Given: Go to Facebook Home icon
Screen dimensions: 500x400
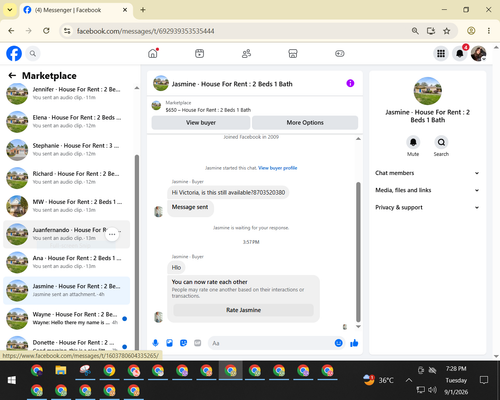Looking at the screenshot, I should tap(153, 53).
